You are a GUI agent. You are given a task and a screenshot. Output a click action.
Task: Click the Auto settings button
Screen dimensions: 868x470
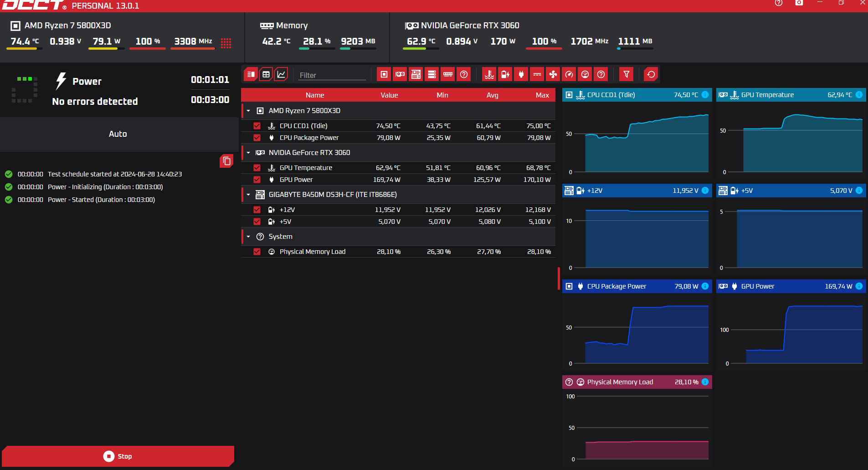click(118, 134)
